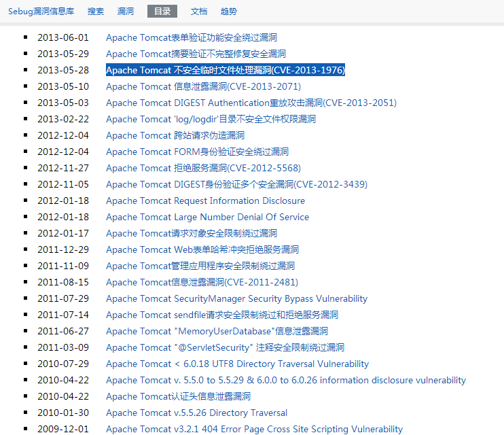Switch to the 趋势 navigation item
The image size is (504, 435).
click(x=229, y=12)
